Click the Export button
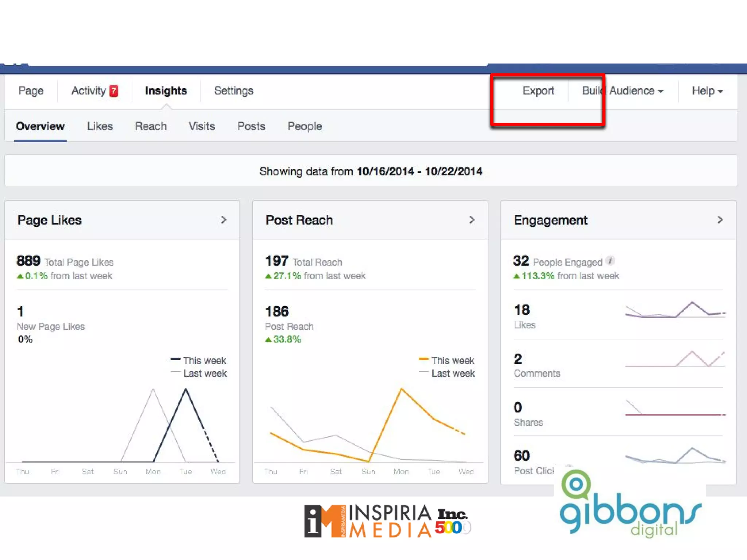The height and width of the screenshot is (560, 747). 538,91
